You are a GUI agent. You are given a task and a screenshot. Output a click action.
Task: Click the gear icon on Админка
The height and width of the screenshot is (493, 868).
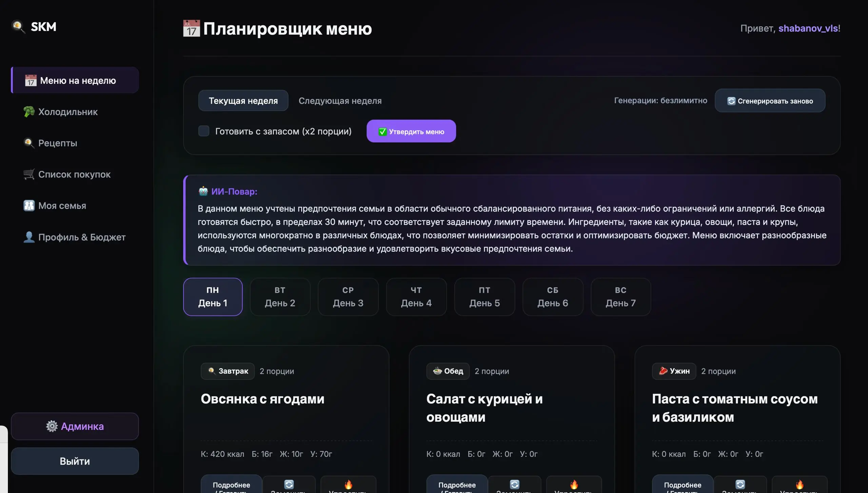52,426
